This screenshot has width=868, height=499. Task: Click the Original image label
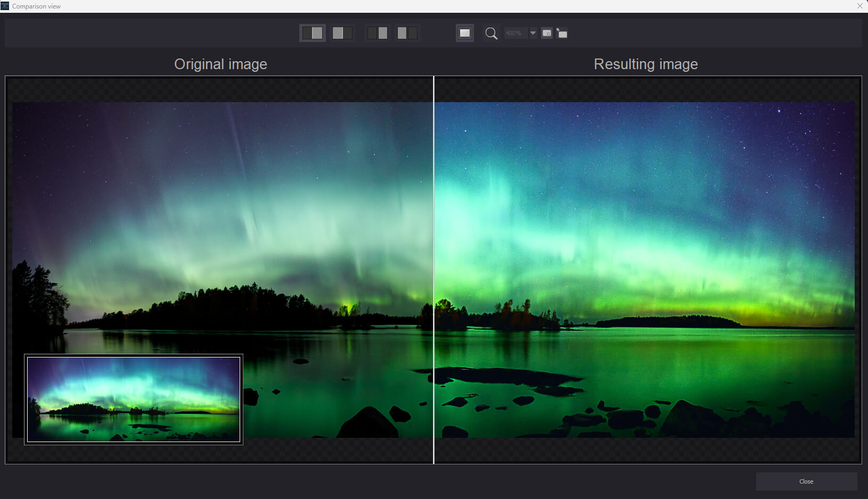point(220,64)
